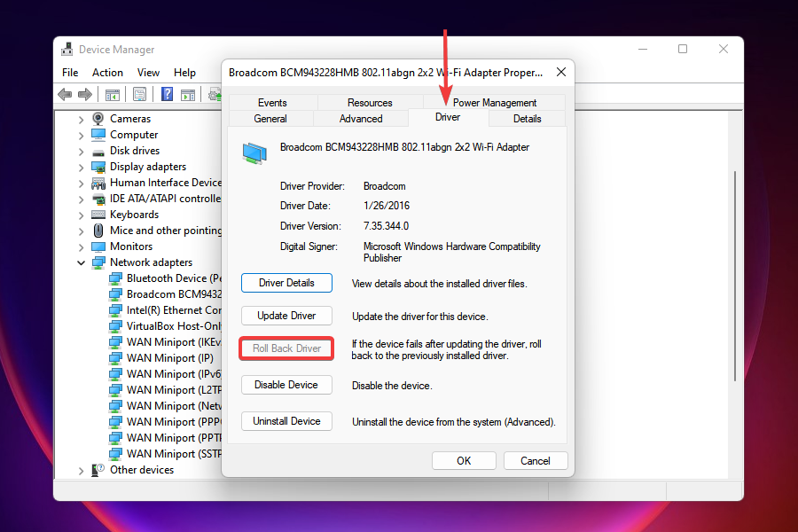The width and height of the screenshot is (798, 532).
Task: Click the Forward navigation arrow in the toolbar
Action: 84,94
